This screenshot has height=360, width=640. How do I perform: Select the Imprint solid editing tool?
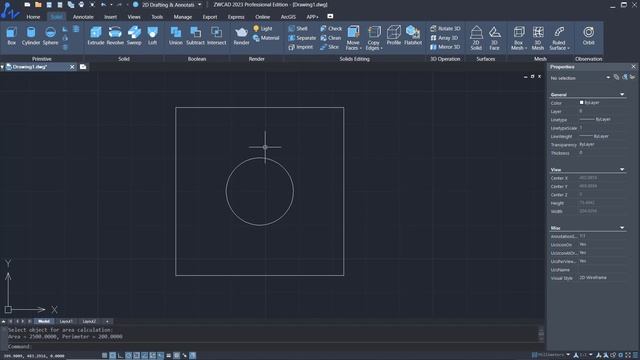(x=300, y=47)
